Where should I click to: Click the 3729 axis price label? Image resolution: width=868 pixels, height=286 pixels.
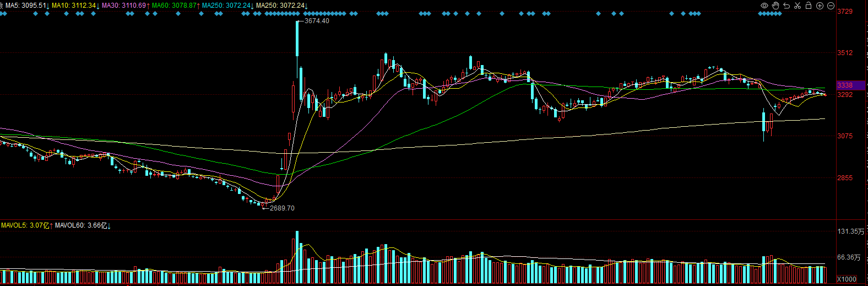[x=845, y=12]
